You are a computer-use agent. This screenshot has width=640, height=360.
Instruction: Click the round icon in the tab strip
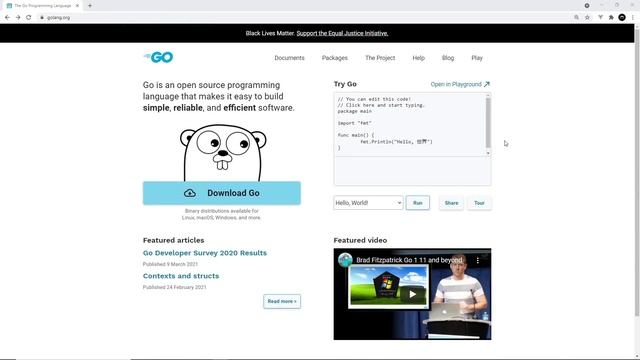point(587,6)
